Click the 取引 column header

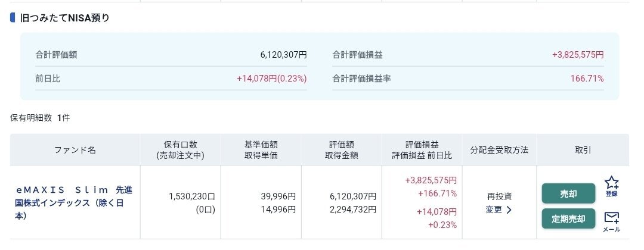coord(583,150)
